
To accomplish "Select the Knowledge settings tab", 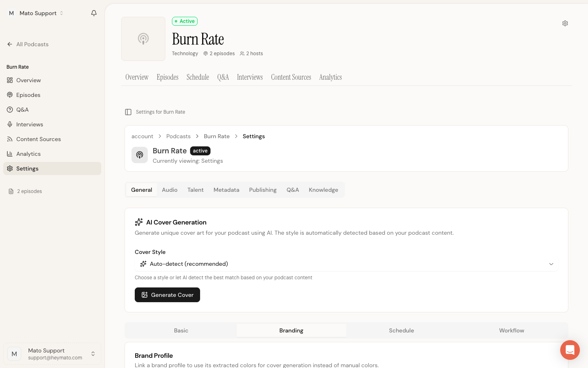I will tap(323, 190).
